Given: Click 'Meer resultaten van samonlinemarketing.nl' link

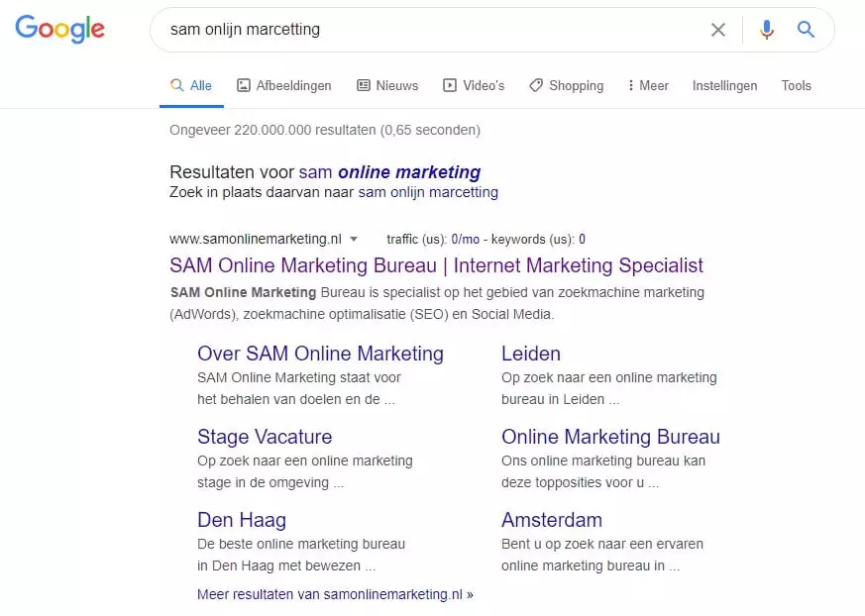Looking at the screenshot, I should [x=336, y=594].
